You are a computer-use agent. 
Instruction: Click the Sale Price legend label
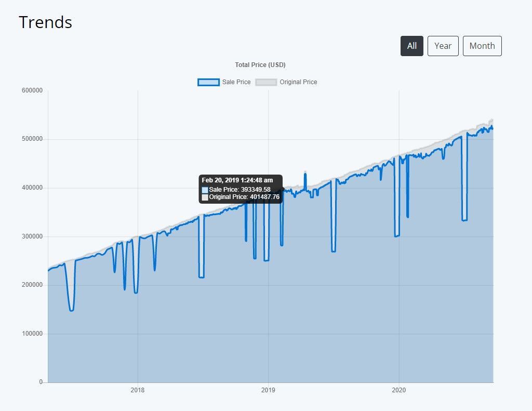(x=236, y=82)
